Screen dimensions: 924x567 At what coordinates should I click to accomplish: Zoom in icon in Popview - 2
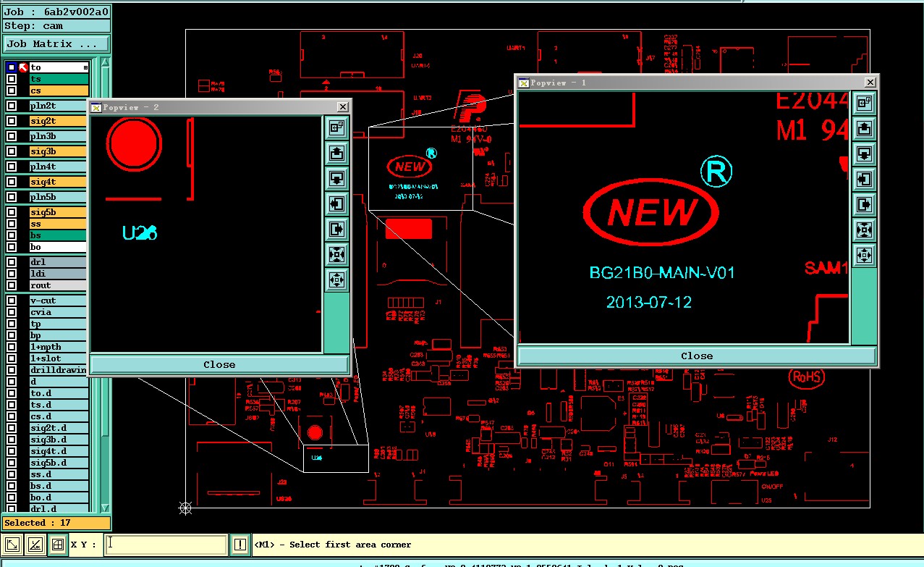click(336, 254)
